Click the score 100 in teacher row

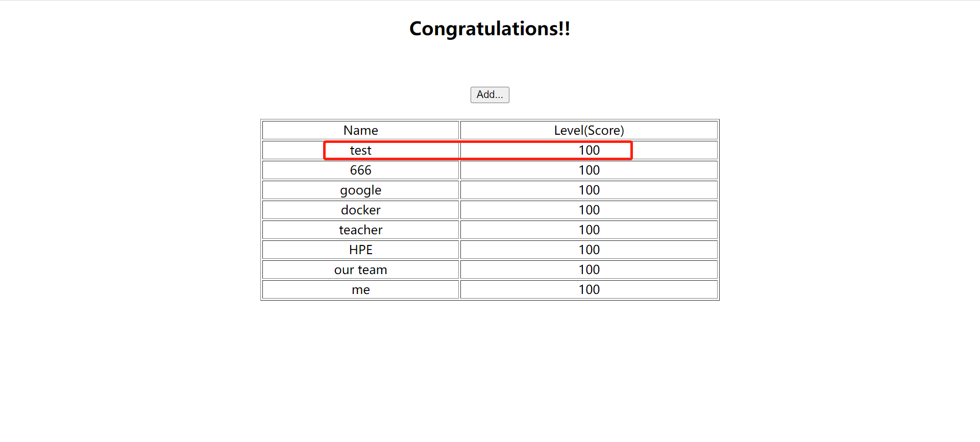589,230
